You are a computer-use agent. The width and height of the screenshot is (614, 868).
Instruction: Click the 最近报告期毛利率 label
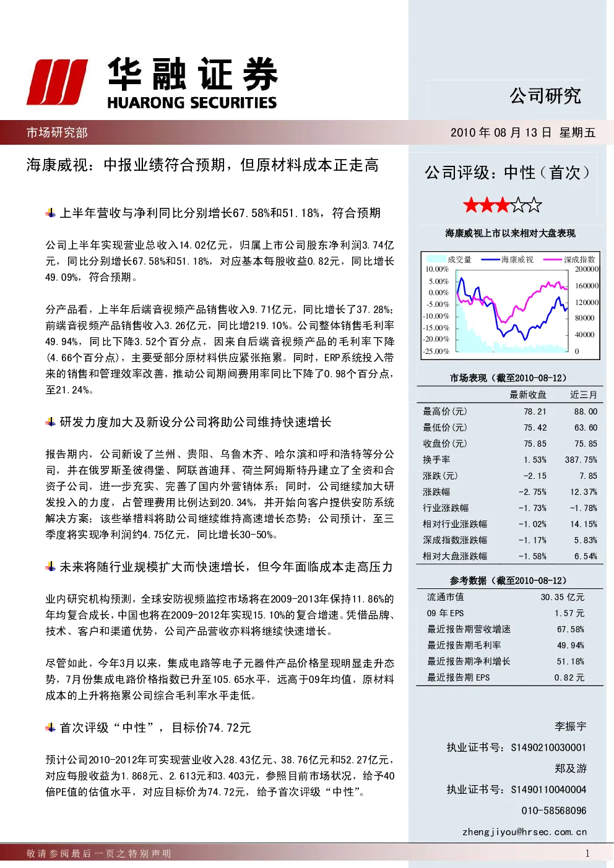(x=464, y=645)
